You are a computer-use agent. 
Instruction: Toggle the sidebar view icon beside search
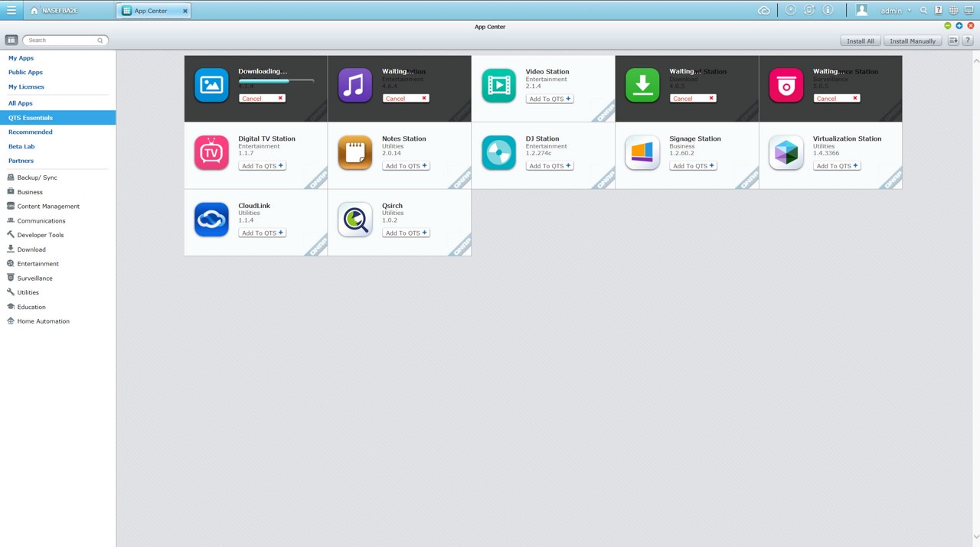click(11, 40)
